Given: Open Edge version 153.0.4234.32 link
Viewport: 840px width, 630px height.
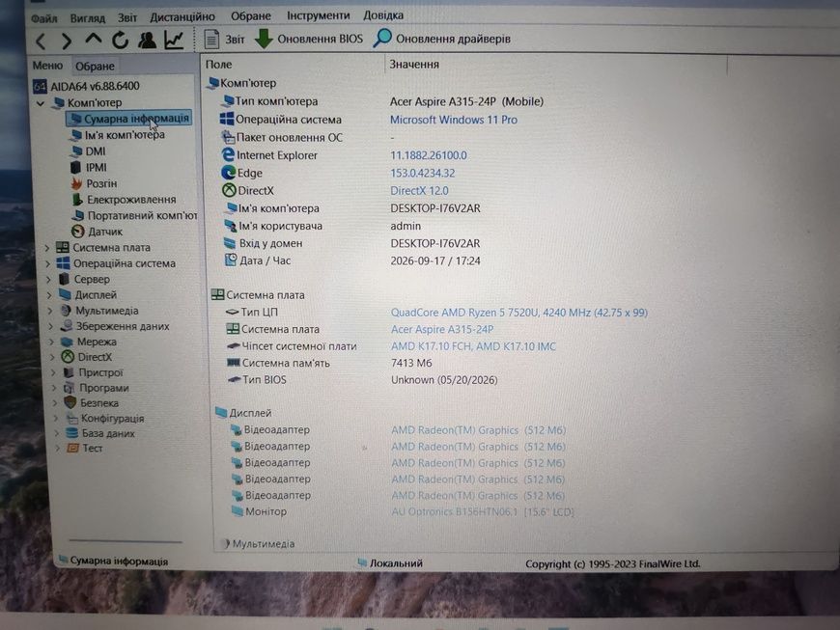Looking at the screenshot, I should pos(423,173).
